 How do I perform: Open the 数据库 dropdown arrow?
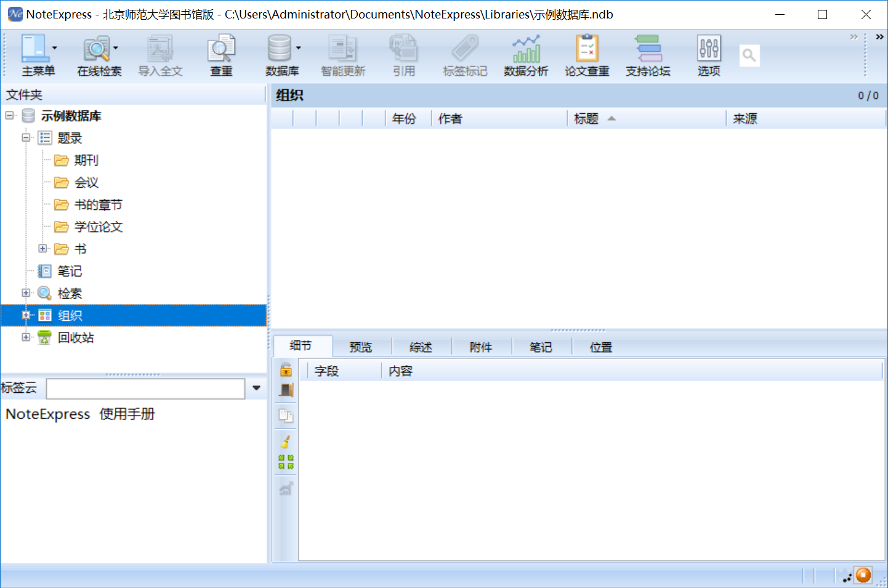tap(298, 48)
